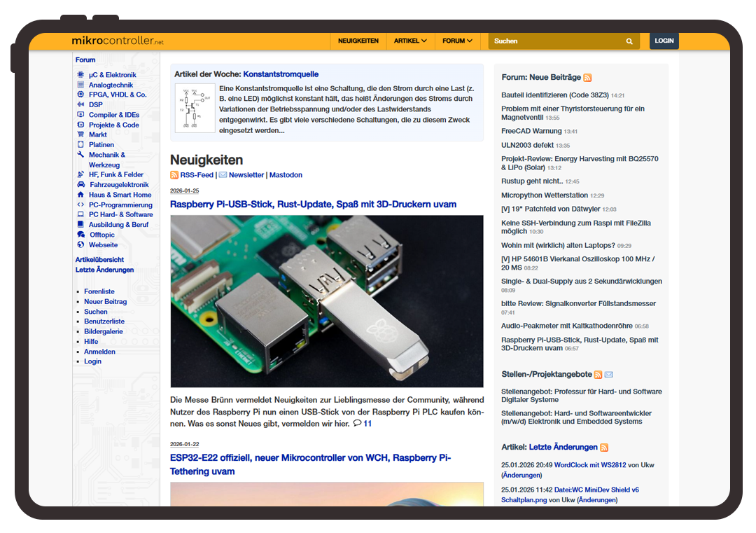Viewport: 756px width, 533px height.
Task: Open the WordClock mit WS2812 link
Action: pos(590,466)
